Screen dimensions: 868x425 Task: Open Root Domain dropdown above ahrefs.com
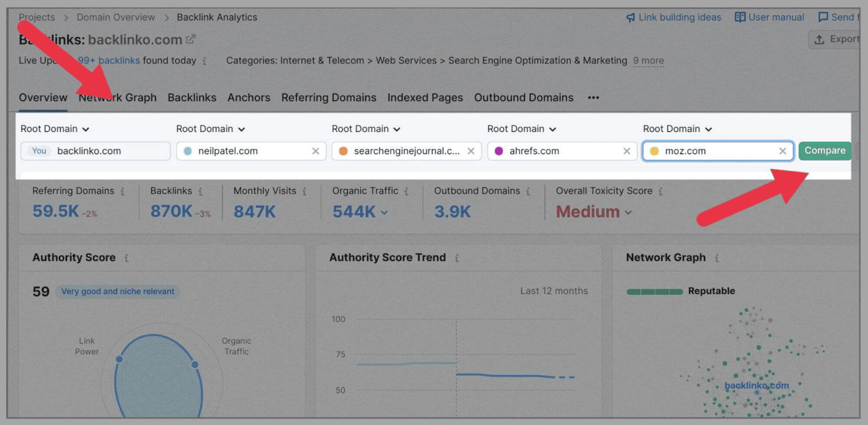522,129
